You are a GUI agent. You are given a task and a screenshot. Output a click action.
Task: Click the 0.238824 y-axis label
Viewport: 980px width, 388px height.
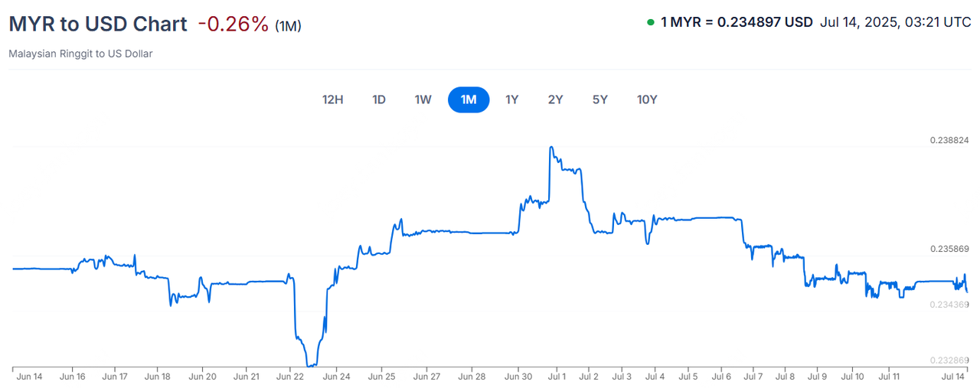tap(949, 141)
